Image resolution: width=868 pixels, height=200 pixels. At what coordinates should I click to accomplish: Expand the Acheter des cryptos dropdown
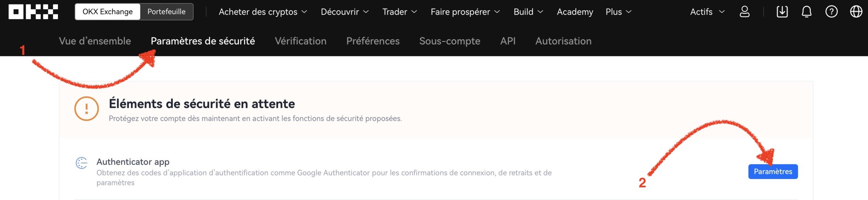(263, 12)
